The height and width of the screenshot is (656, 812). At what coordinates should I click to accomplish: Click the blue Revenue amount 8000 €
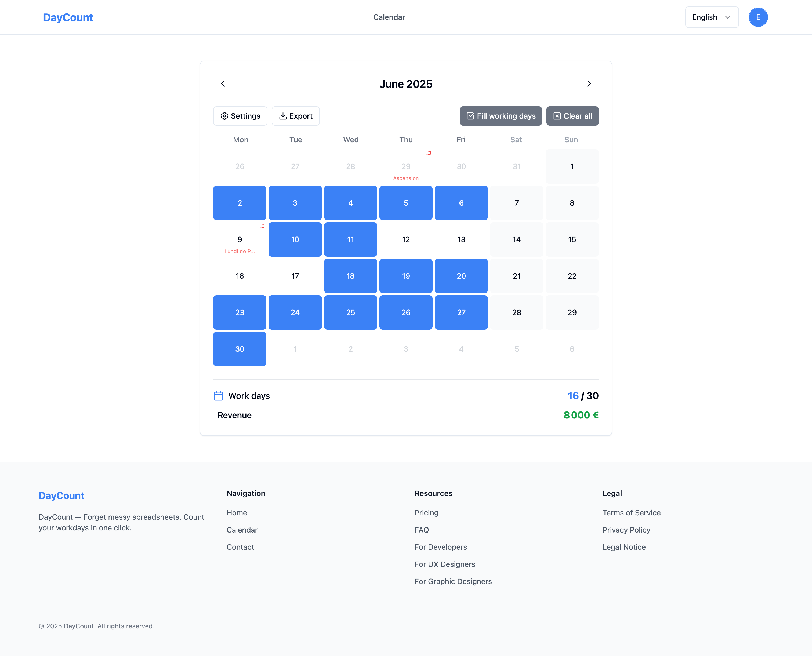pyautogui.click(x=581, y=415)
